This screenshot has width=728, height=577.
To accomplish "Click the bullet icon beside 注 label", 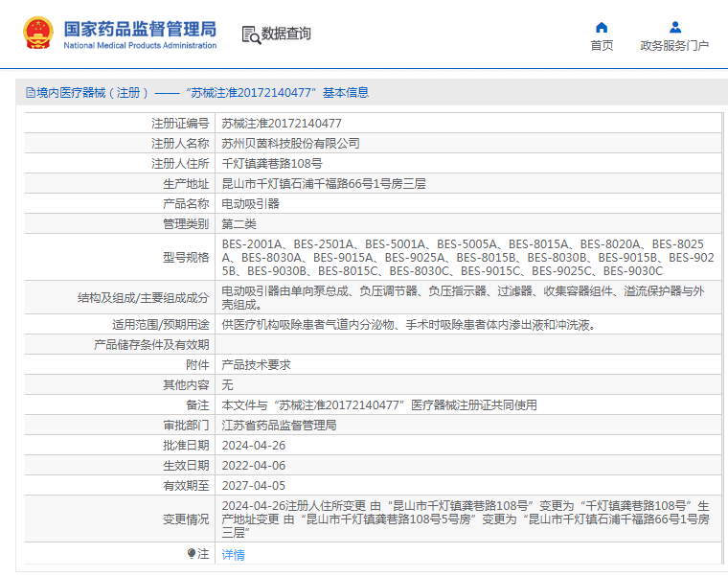I will pos(191,554).
